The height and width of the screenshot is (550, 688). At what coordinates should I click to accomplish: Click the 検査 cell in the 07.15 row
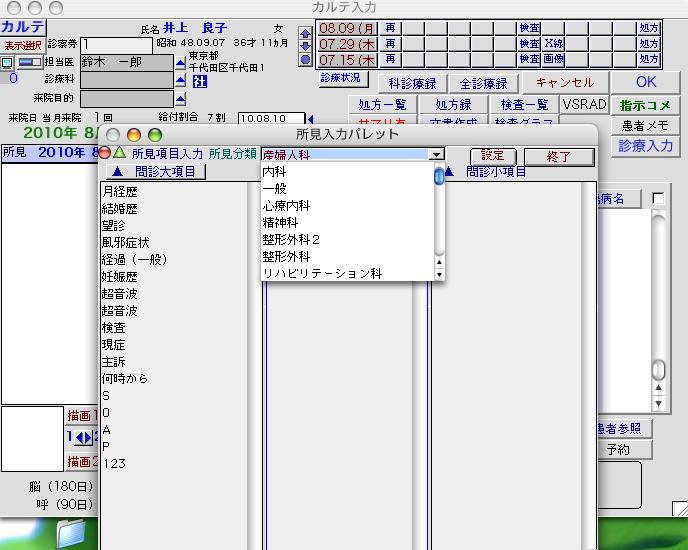(x=530, y=59)
